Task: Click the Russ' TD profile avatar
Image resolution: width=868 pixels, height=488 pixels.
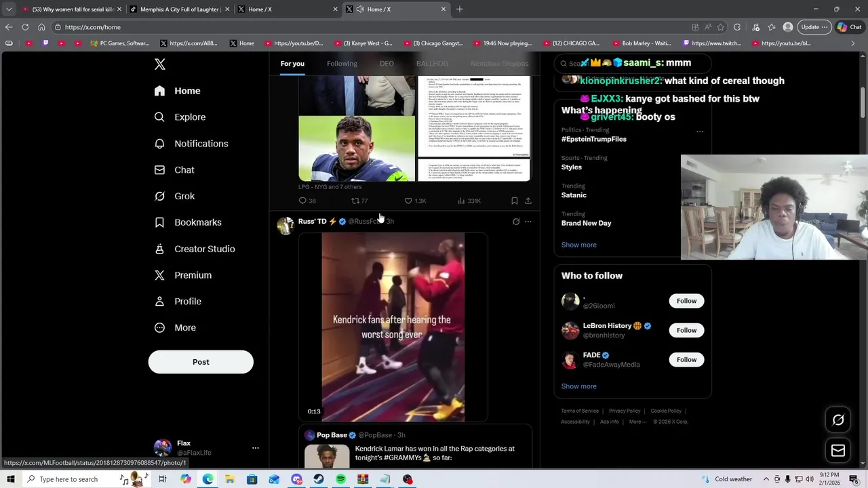Action: coord(285,225)
